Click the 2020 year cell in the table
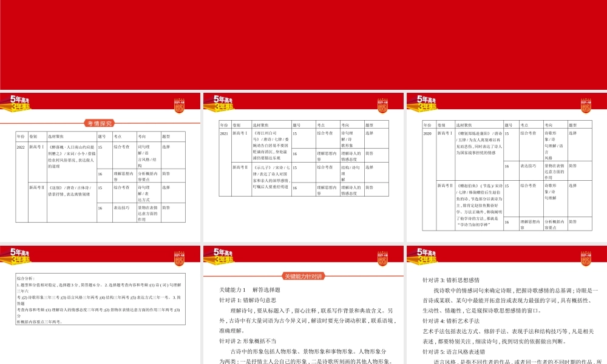607x364 pixels. coord(427,133)
